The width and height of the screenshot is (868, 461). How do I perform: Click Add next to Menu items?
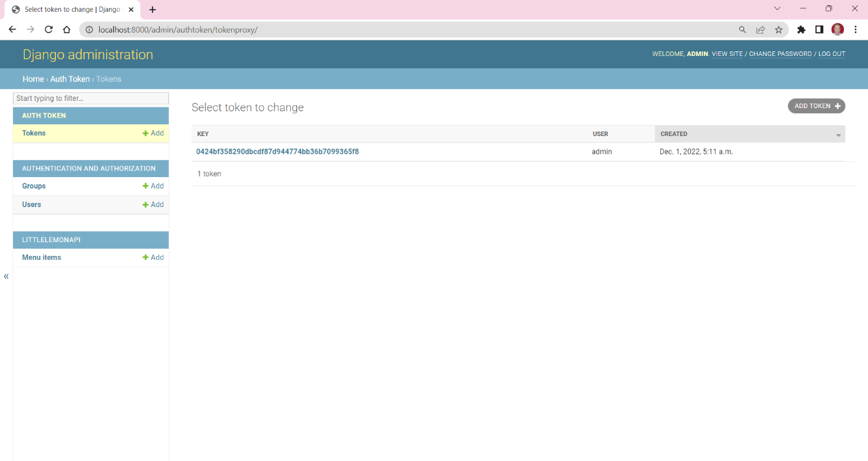[153, 257]
